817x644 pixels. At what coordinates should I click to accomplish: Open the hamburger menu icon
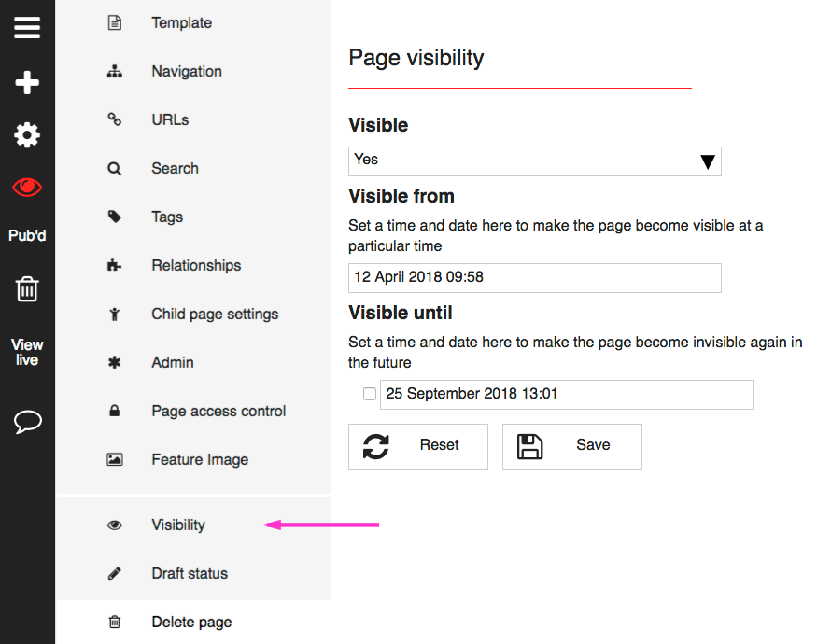[x=27, y=28]
